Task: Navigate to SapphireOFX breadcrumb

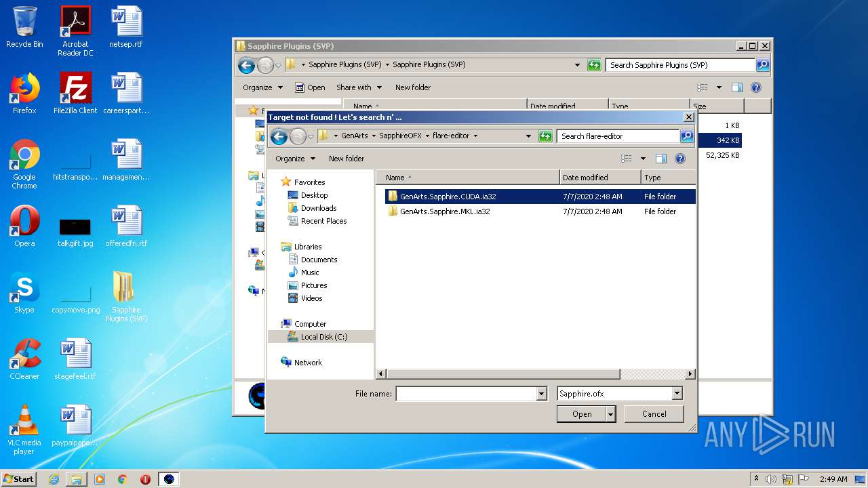Action: pos(400,136)
